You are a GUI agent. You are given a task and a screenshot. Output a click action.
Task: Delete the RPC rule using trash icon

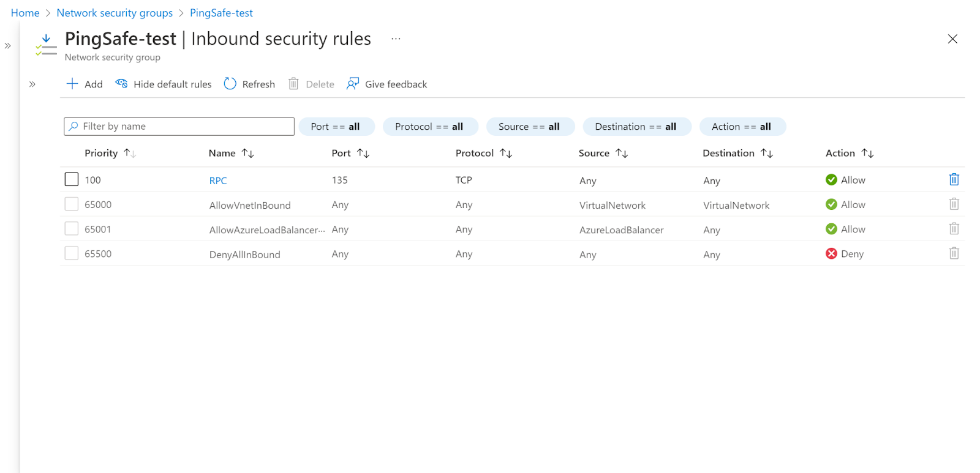954,180
